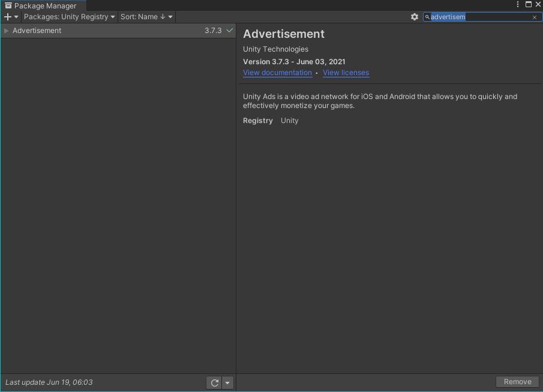The width and height of the screenshot is (543, 392).
Task: Click the Package Manager tab icon
Action: click(x=8, y=5)
